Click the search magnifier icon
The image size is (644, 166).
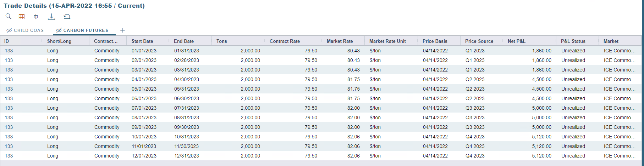9,16
